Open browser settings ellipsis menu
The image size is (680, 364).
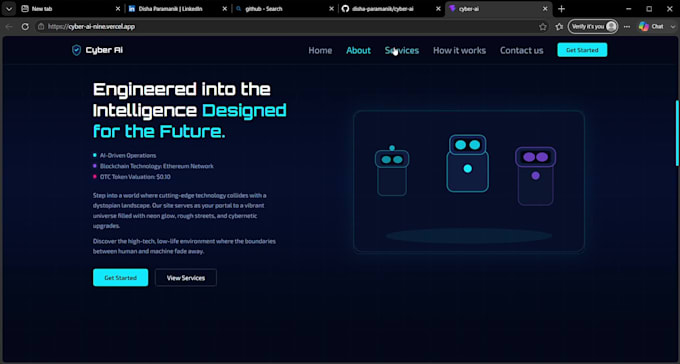[x=627, y=26]
